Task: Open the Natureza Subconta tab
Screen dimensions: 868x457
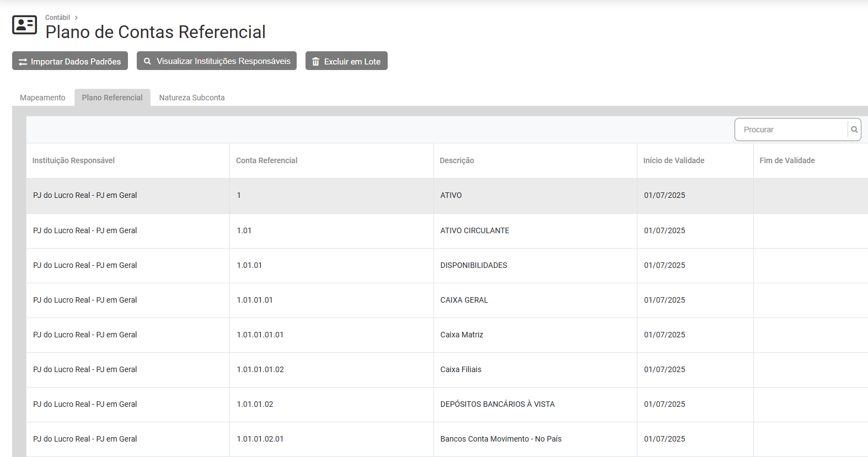Action: tap(192, 98)
